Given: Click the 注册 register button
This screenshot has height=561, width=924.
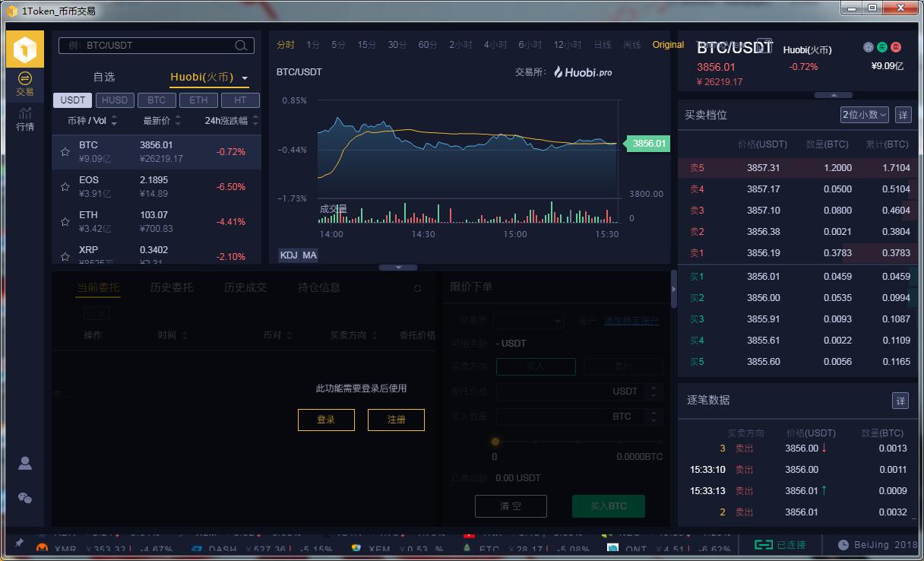Looking at the screenshot, I should pos(396,420).
